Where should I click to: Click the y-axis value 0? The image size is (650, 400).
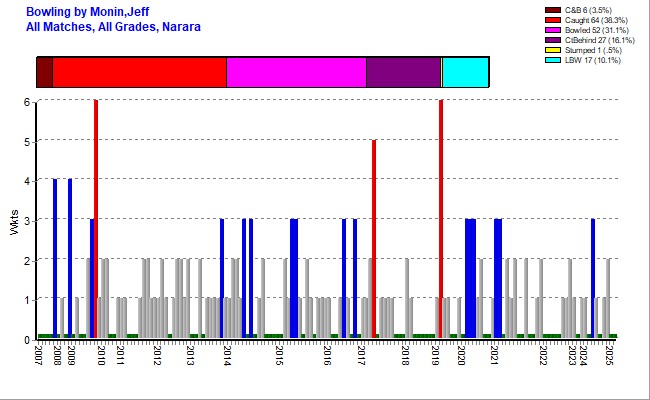click(27, 340)
